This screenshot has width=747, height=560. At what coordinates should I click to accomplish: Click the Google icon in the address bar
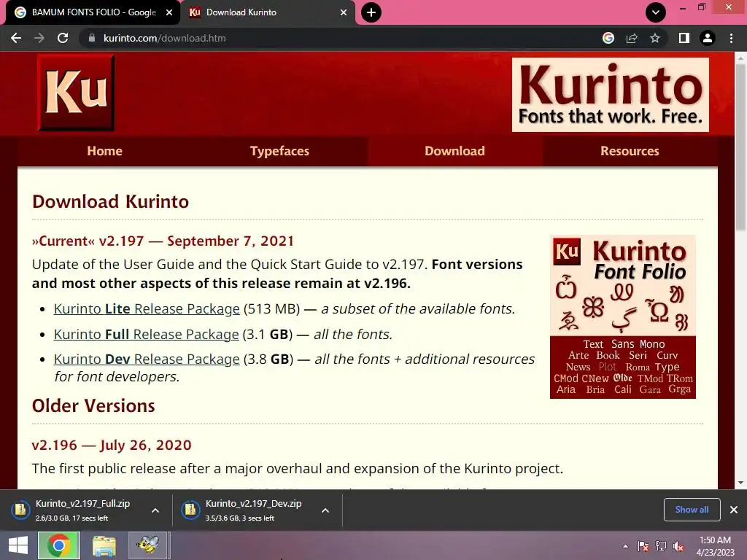click(x=608, y=38)
